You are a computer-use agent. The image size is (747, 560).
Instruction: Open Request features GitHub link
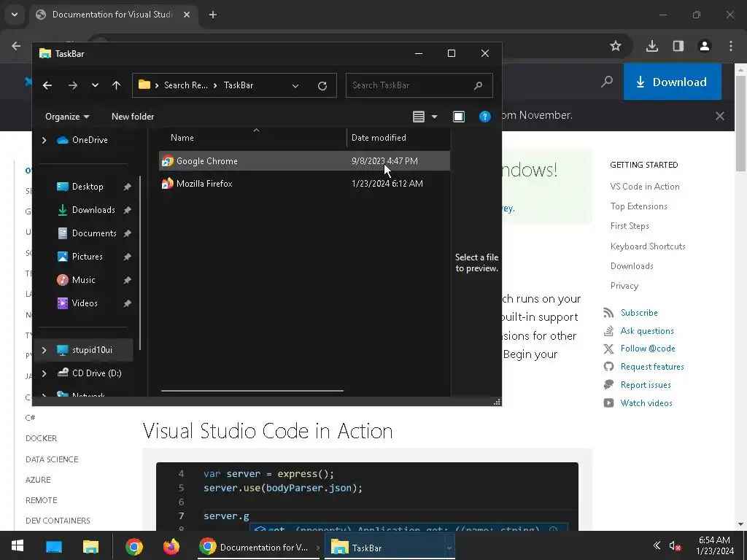point(652,367)
